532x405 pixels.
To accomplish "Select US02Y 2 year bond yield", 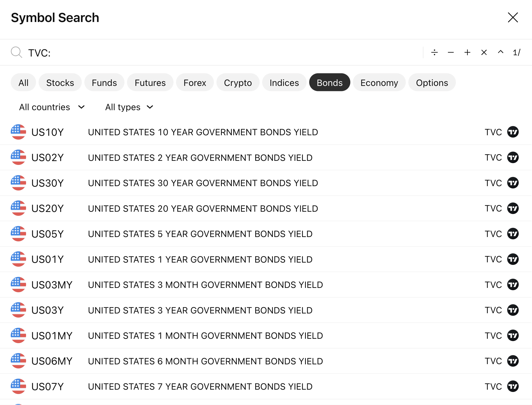I will pos(200,158).
